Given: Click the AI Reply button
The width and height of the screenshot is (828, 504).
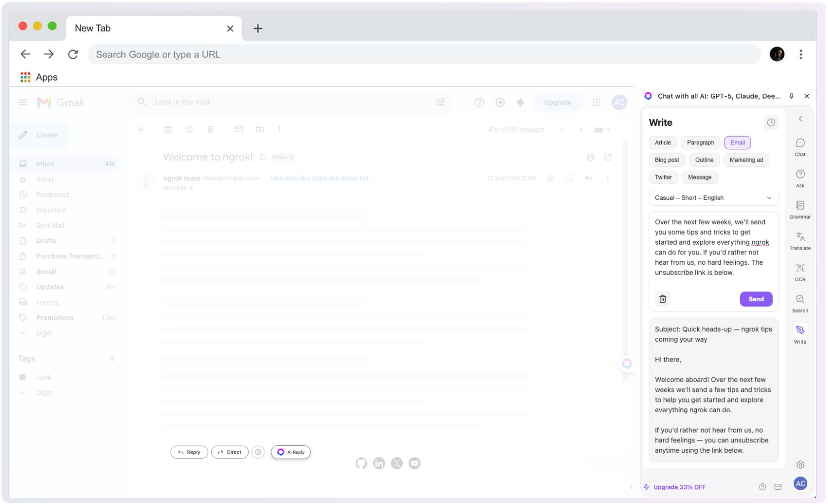Looking at the screenshot, I should click(x=291, y=452).
